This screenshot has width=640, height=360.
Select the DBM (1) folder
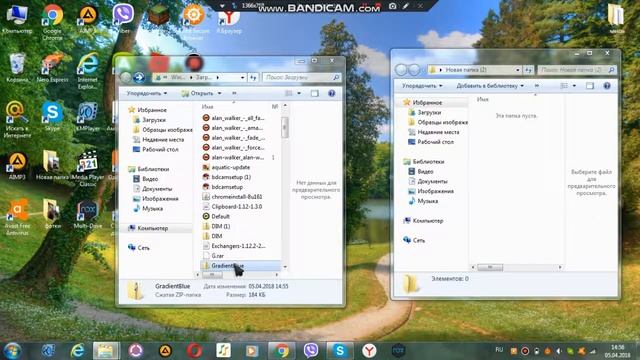click(216, 226)
